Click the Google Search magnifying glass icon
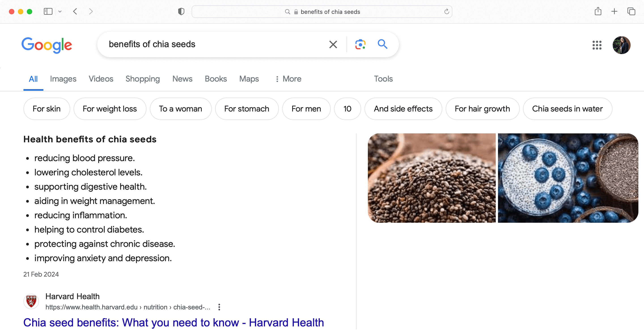Image resolution: width=644 pixels, height=336 pixels. point(382,44)
